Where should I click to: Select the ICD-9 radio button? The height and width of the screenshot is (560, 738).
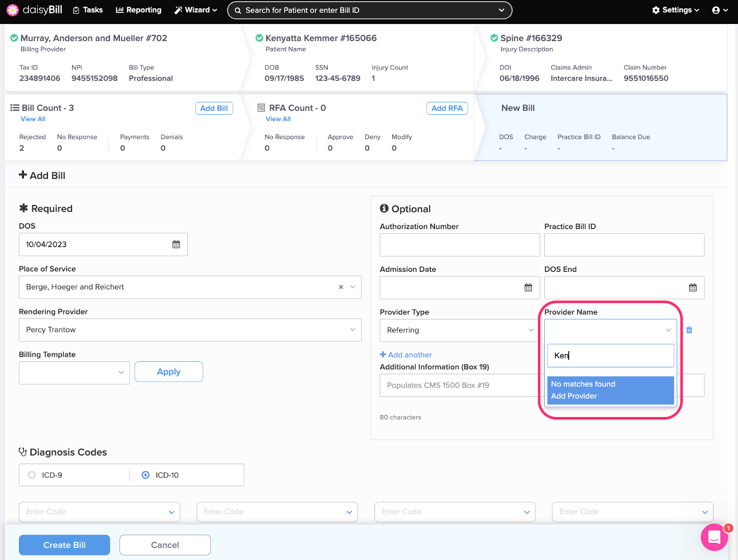click(32, 475)
